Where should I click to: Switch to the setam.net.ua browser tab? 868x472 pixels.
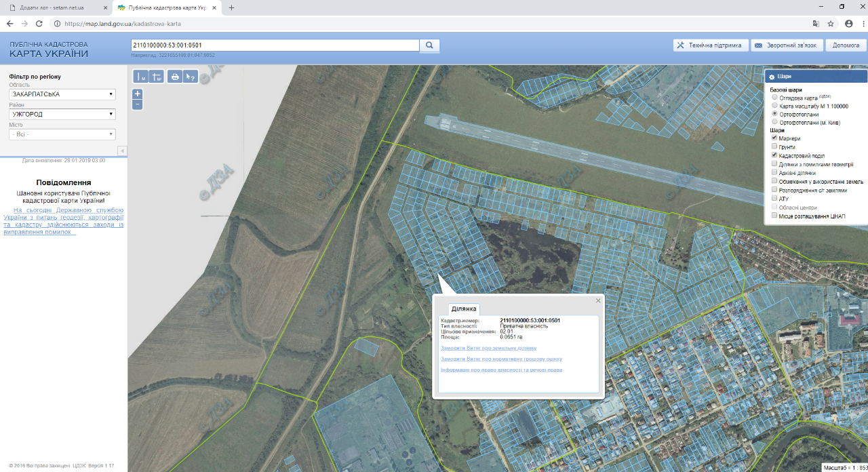(54, 7)
